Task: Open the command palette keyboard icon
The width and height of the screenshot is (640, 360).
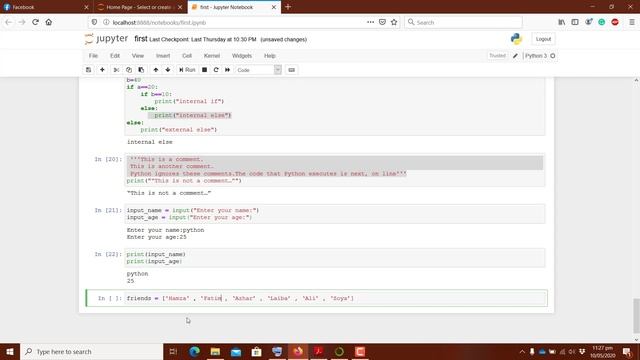Action: tap(291, 70)
